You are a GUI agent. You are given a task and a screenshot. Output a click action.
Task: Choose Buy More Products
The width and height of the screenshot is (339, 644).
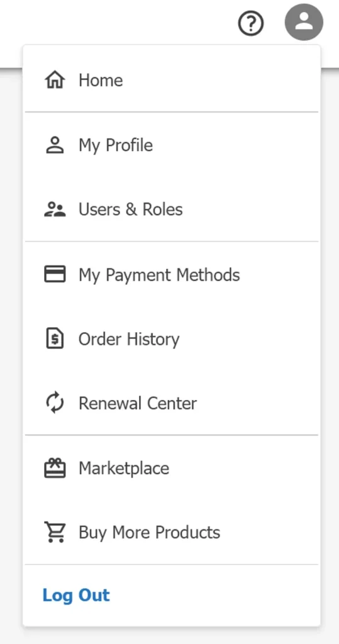tap(171, 532)
